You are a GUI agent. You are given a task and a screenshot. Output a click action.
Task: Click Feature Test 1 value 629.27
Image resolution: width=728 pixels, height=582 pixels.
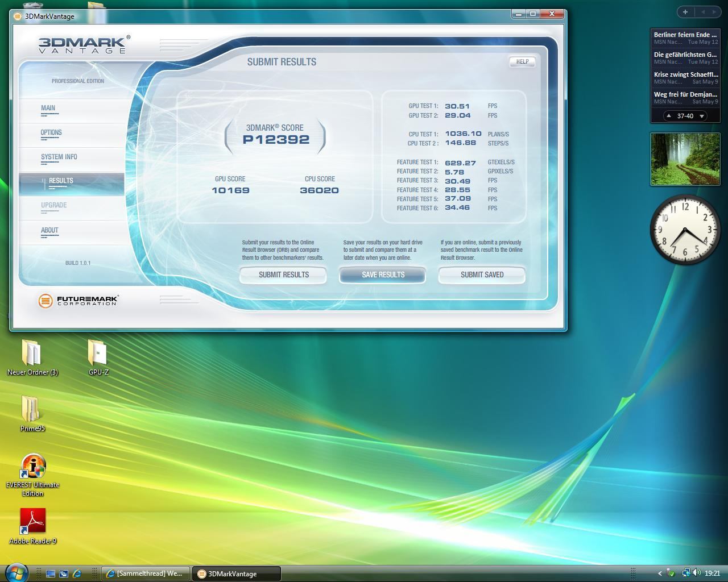460,163
